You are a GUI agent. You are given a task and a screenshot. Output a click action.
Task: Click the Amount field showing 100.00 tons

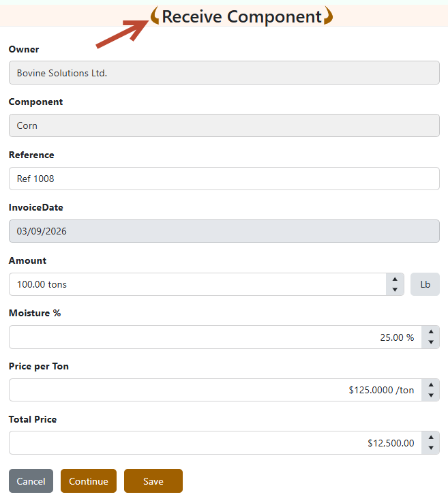(198, 284)
